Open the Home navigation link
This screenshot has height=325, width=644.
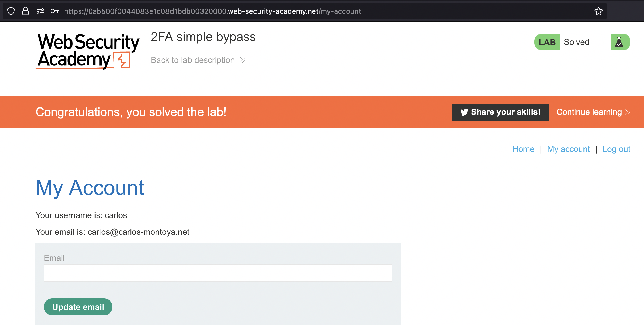pyautogui.click(x=523, y=149)
